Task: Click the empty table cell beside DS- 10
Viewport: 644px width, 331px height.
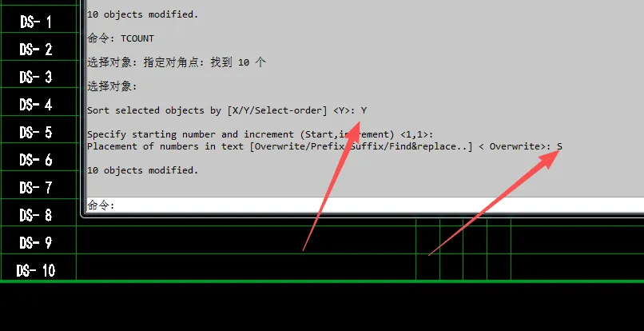Action: [246, 267]
